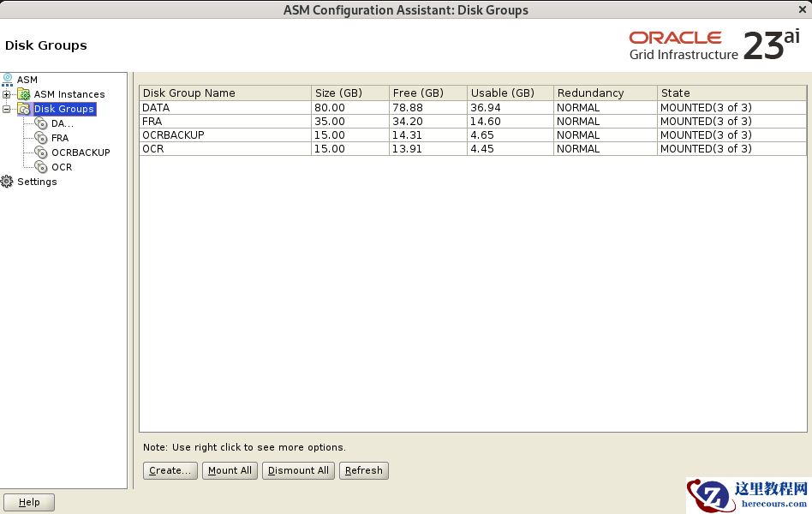Click the disk icon beside OCRBACKUP node

(x=41, y=152)
